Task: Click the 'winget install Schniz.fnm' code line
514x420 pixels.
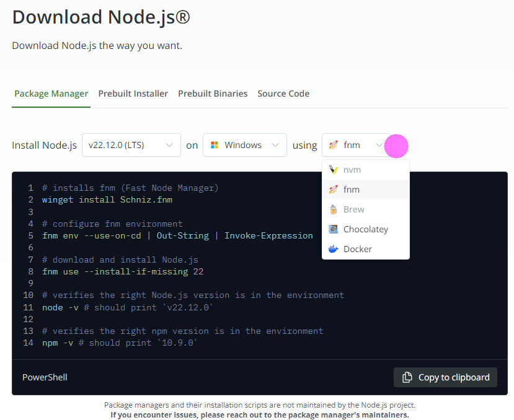Action: [x=107, y=199]
